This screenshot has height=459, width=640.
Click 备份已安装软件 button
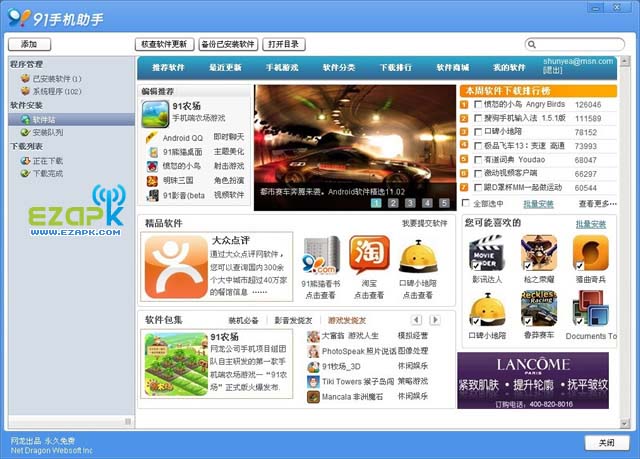click(228, 44)
